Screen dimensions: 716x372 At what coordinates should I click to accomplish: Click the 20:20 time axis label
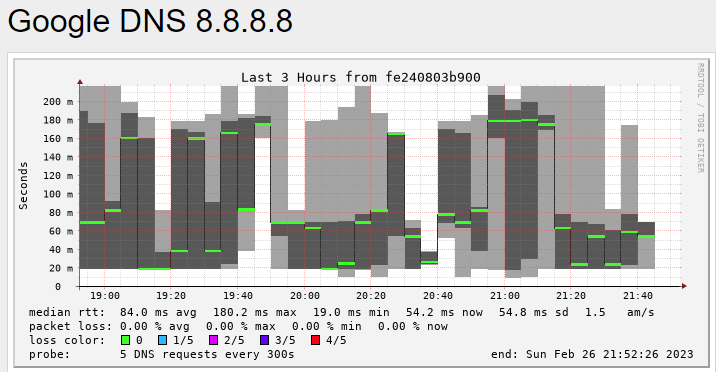click(x=371, y=296)
